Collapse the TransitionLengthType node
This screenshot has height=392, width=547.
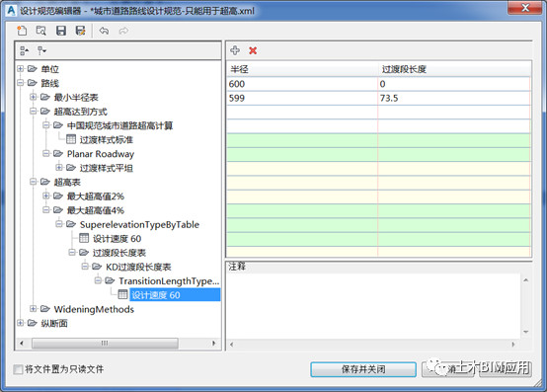click(98, 280)
